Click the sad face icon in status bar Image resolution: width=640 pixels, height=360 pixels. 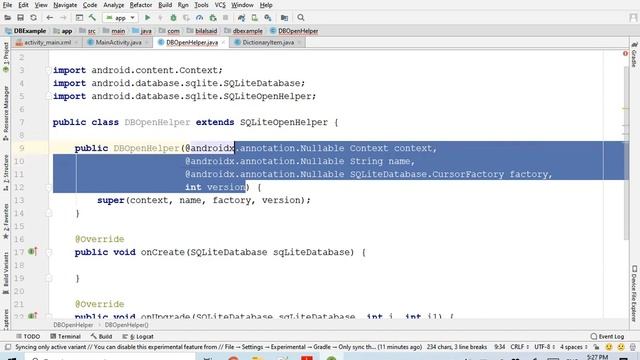pos(621,347)
